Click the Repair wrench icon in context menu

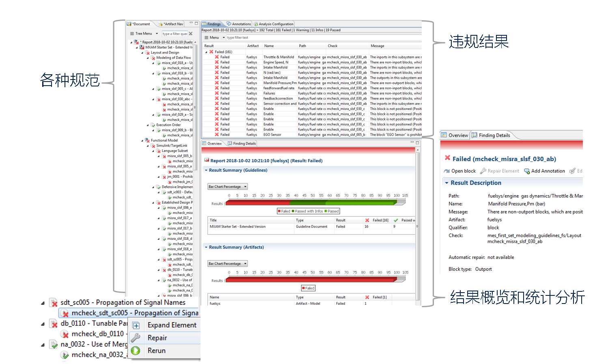point(136,338)
